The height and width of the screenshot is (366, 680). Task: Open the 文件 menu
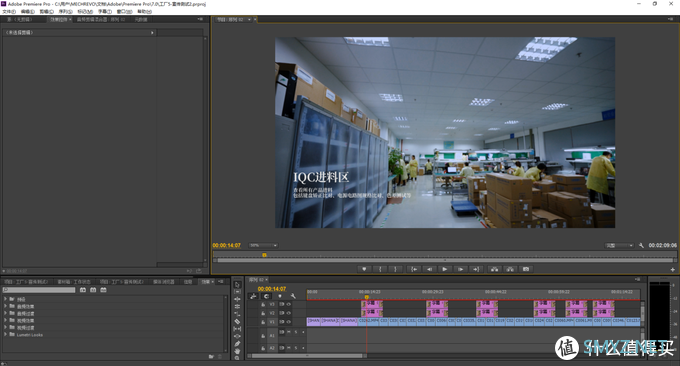9,12
